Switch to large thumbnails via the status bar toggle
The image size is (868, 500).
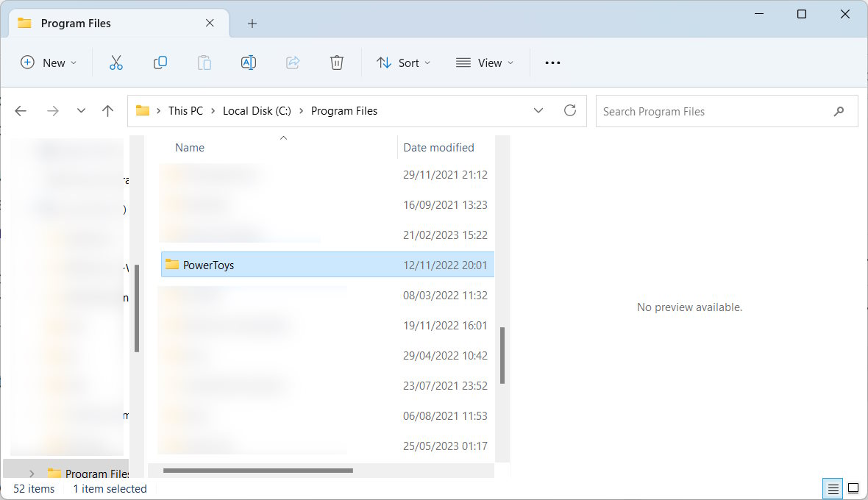pos(853,488)
